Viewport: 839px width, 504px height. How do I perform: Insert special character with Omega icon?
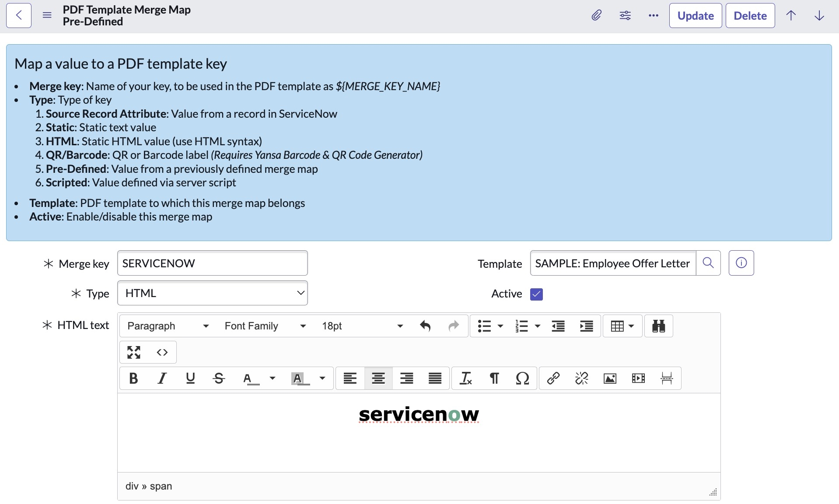[x=522, y=378]
